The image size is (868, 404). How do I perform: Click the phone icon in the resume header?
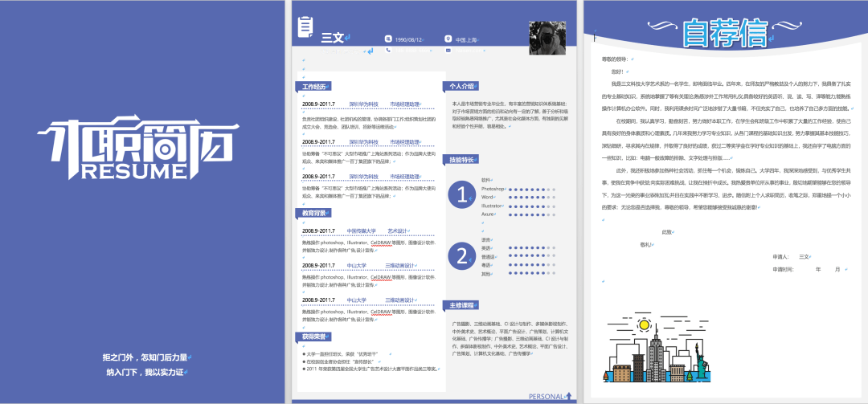(x=388, y=50)
